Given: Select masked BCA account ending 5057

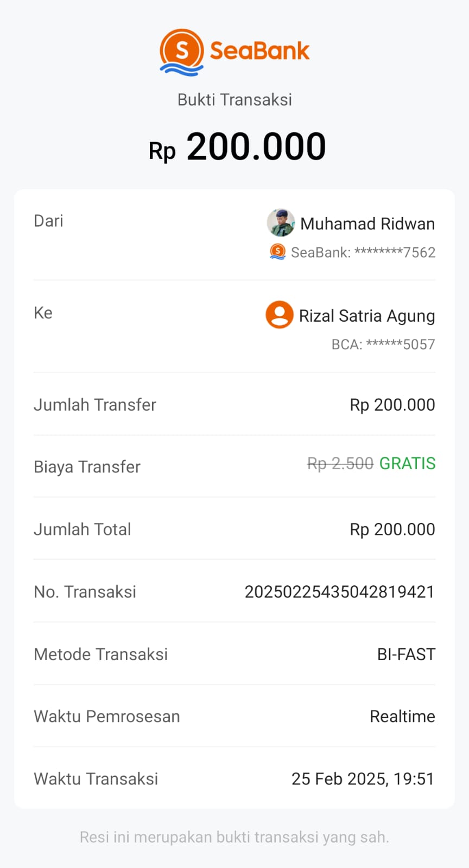Looking at the screenshot, I should [383, 344].
